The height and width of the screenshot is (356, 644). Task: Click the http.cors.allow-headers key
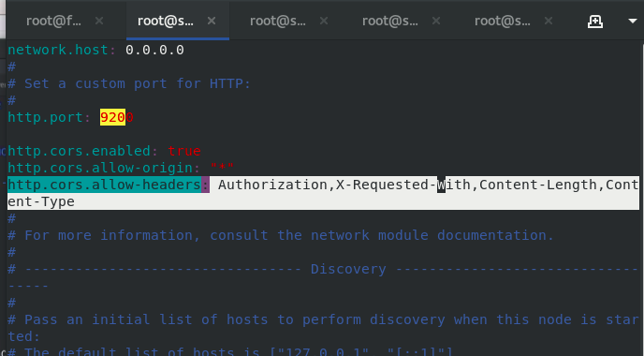click(104, 185)
